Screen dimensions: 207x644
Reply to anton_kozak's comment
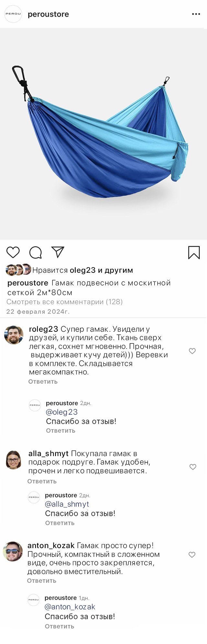tap(41, 581)
